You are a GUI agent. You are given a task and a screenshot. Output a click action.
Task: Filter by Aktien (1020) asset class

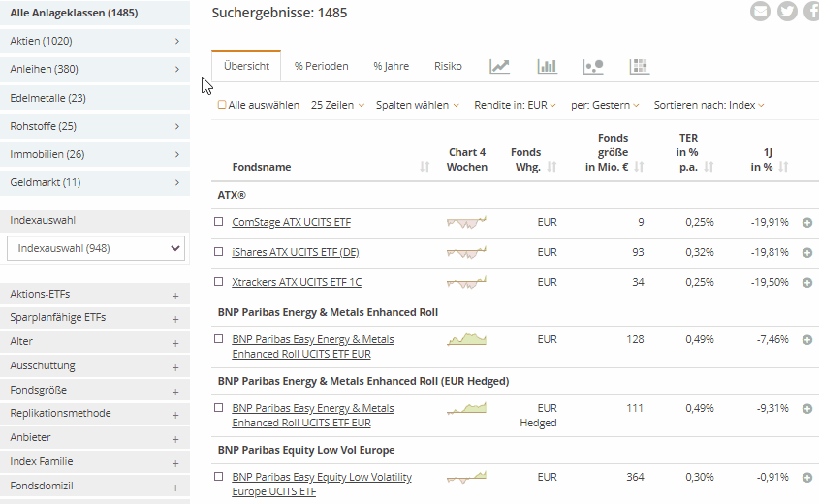click(95, 41)
